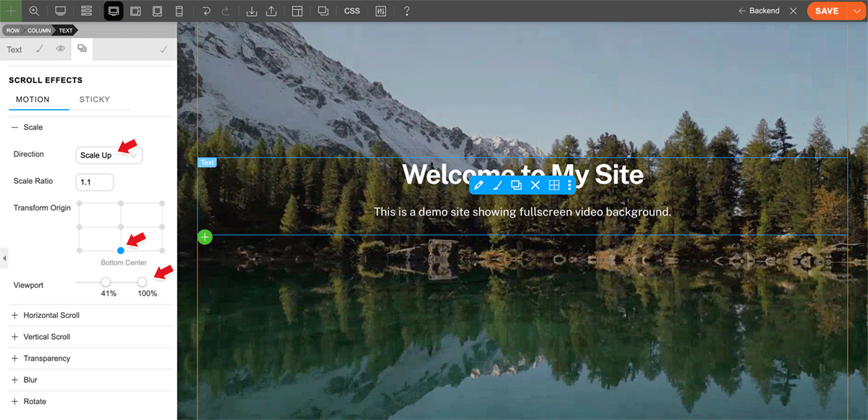Image resolution: width=868 pixels, height=420 pixels.
Task: Click the green add module plus button in toolbar
Action: pyautogui.click(x=12, y=11)
